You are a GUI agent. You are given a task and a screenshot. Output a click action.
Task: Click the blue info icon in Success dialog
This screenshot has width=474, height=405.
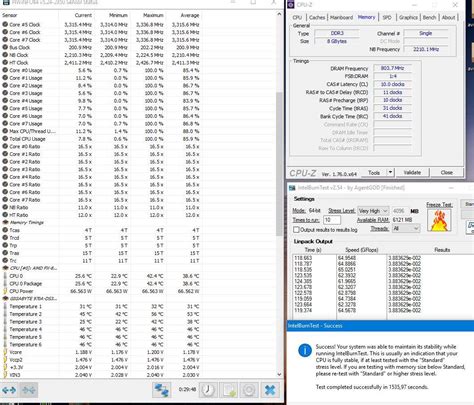tap(305, 350)
